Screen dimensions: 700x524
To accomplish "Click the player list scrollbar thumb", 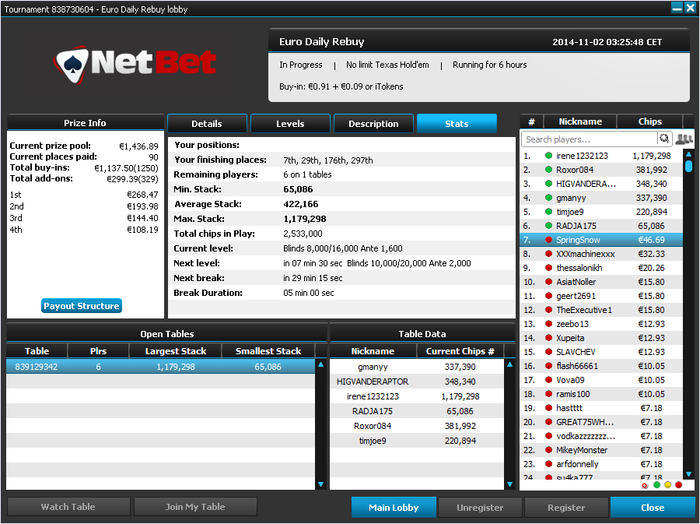I will [689, 166].
